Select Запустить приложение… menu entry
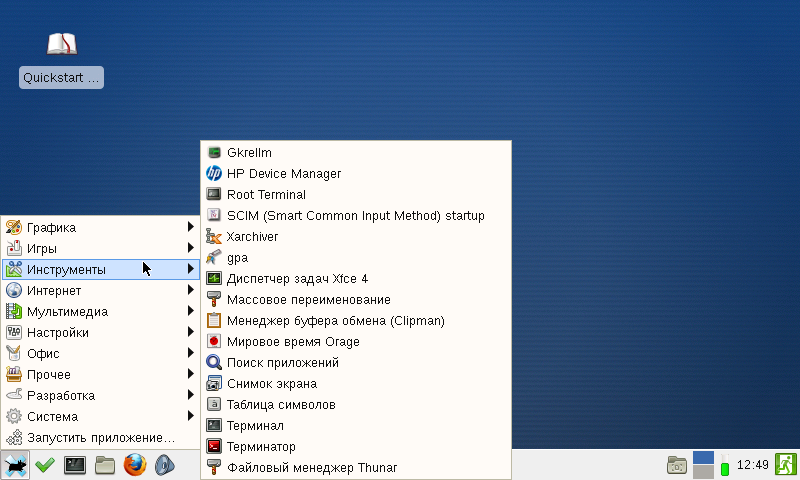 tap(100, 437)
